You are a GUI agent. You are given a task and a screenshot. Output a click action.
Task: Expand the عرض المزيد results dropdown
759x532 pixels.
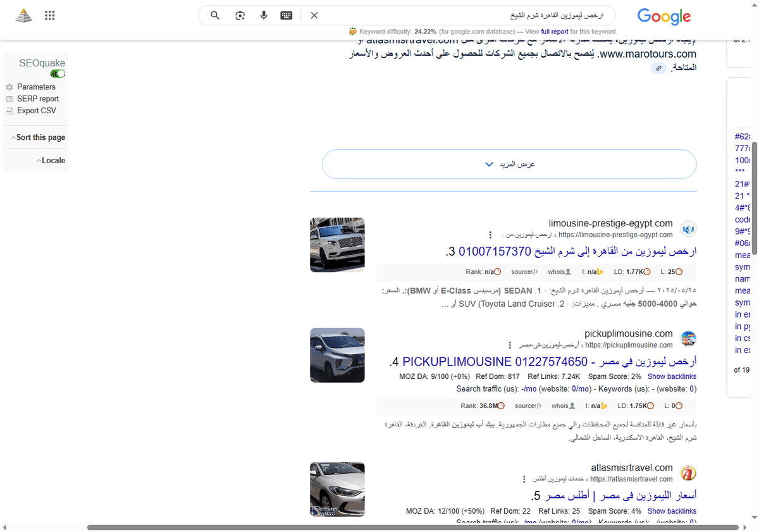509,164
